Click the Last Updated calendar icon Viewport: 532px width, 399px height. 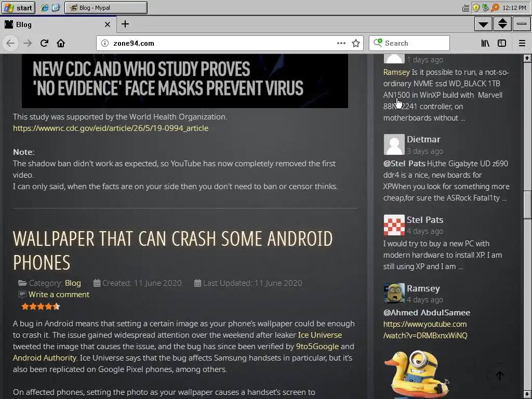tap(197, 283)
